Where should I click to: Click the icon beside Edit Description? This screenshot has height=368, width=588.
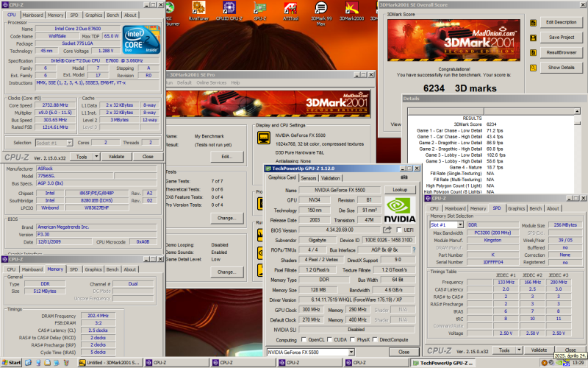click(533, 23)
